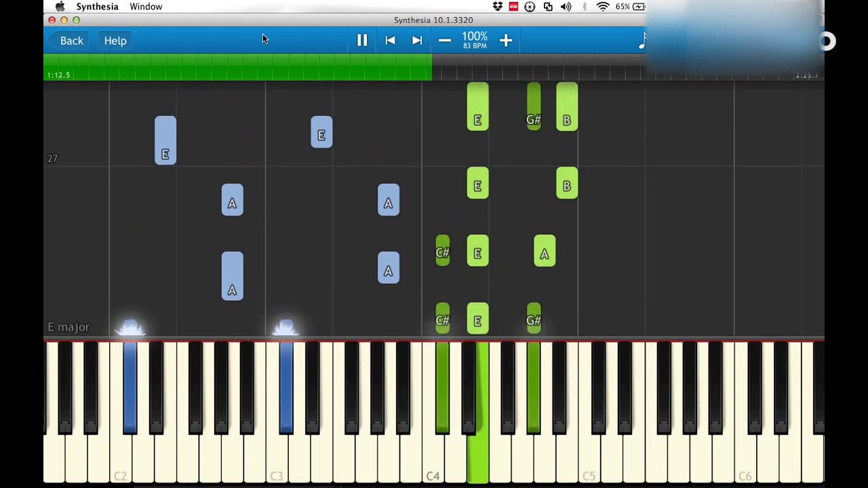Click the lit green G# black key
This screenshot has width=868, height=488.
(x=534, y=386)
